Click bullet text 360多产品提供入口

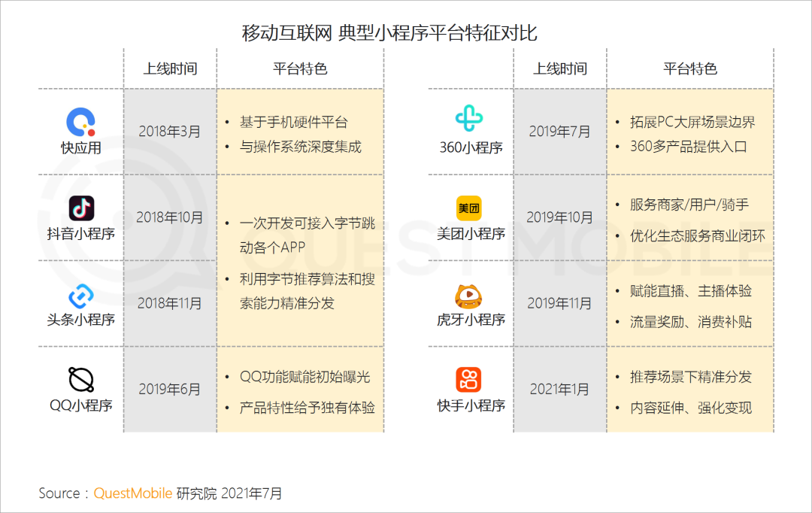coord(688,147)
